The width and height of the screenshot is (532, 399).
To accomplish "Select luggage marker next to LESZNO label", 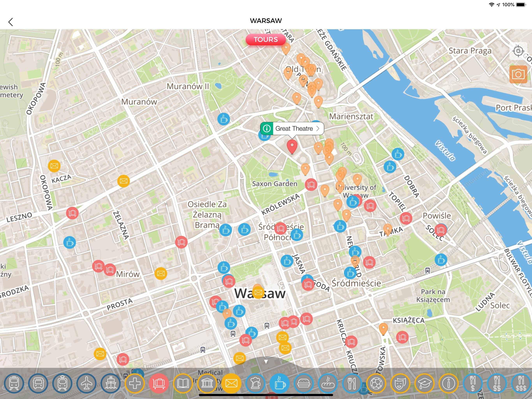I will pyautogui.click(x=72, y=213).
